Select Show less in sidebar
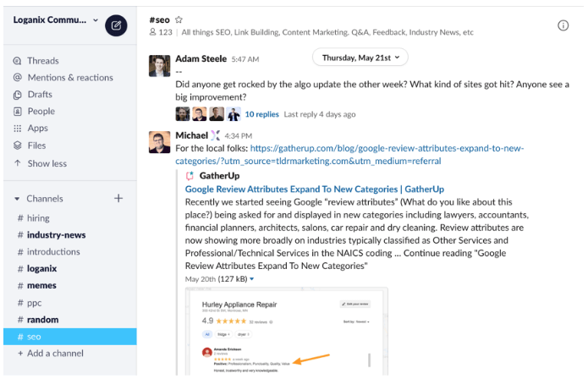The image size is (588, 390). pyautogui.click(x=47, y=163)
